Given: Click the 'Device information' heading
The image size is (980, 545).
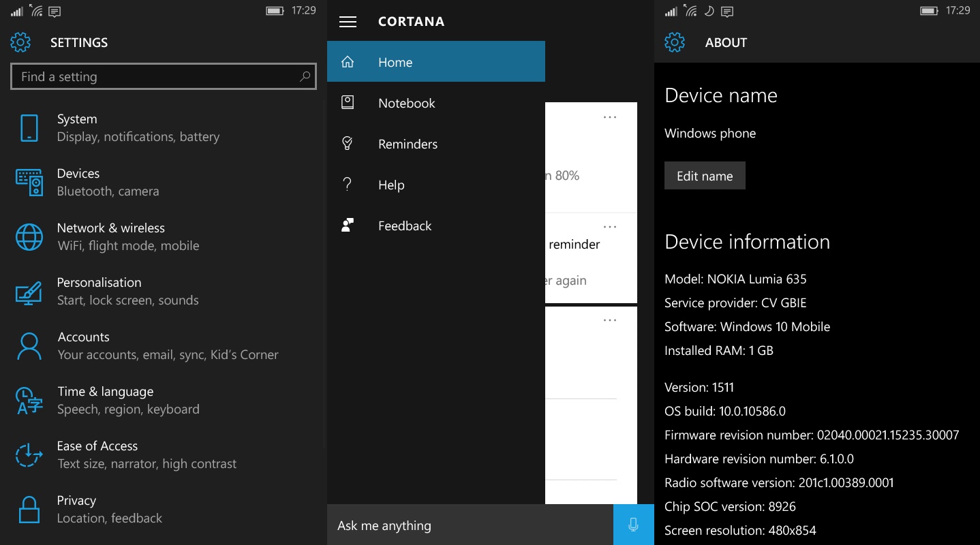Looking at the screenshot, I should [747, 242].
